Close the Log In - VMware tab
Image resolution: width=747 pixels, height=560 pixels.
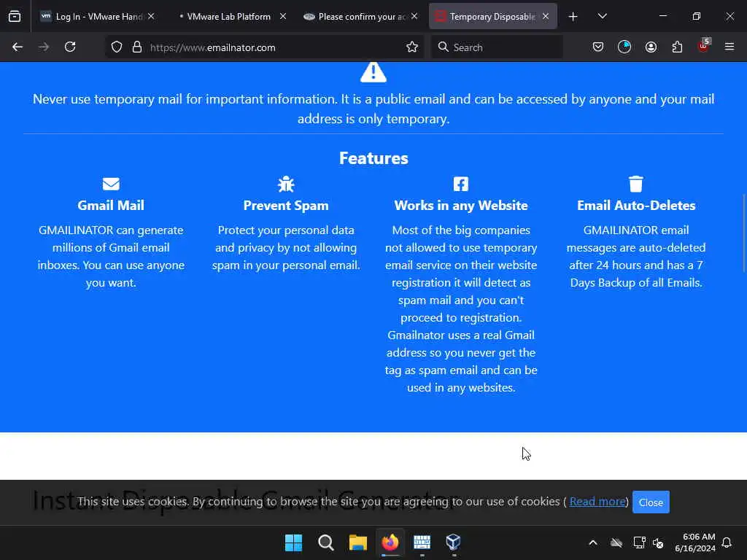point(151,16)
